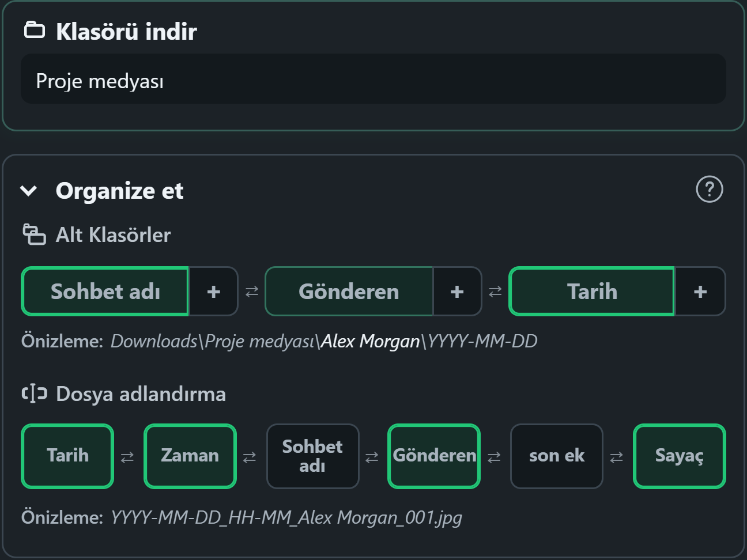The width and height of the screenshot is (747, 560).
Task: Click the Proje medyası folder name field
Action: pos(373,79)
